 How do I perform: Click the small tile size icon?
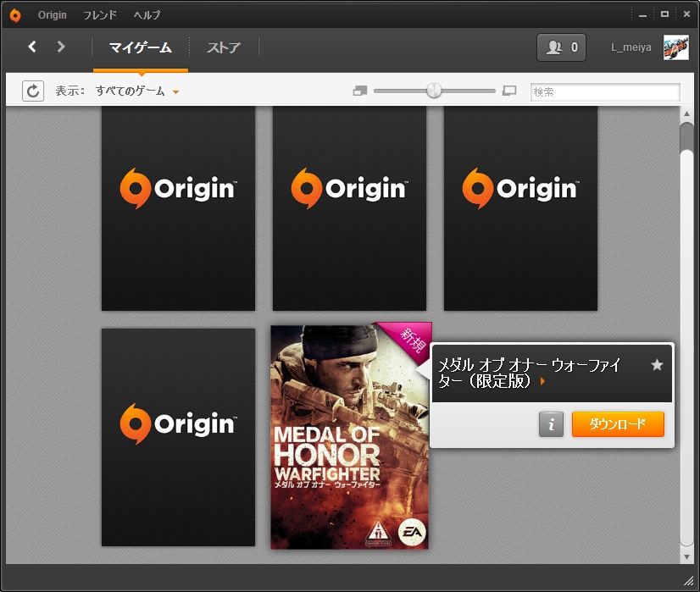[x=360, y=91]
